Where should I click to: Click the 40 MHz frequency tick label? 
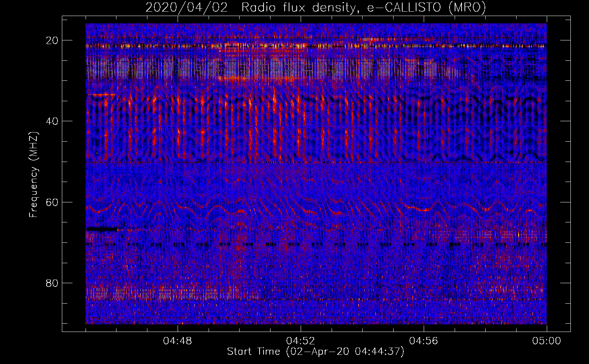[52, 121]
